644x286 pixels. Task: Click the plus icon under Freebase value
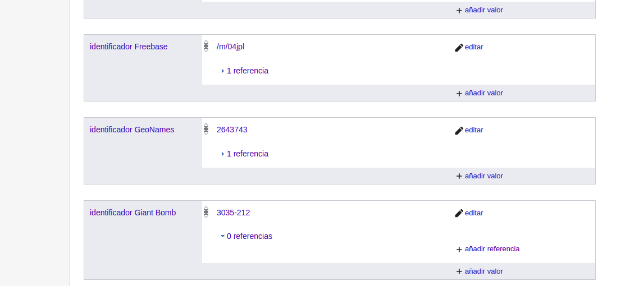click(x=459, y=94)
